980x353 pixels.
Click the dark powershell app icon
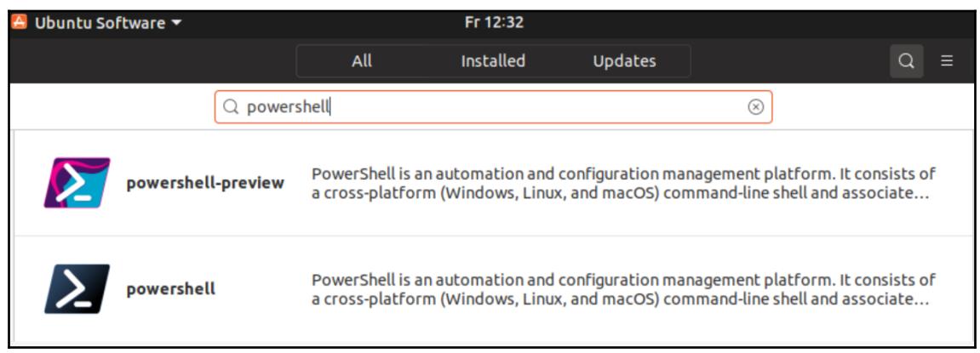click(x=77, y=288)
